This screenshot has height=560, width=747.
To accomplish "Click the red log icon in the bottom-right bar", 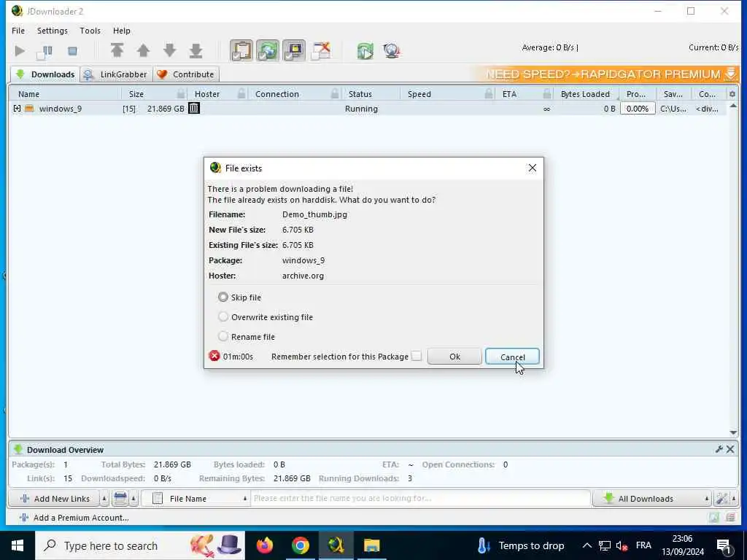I will (730, 517).
